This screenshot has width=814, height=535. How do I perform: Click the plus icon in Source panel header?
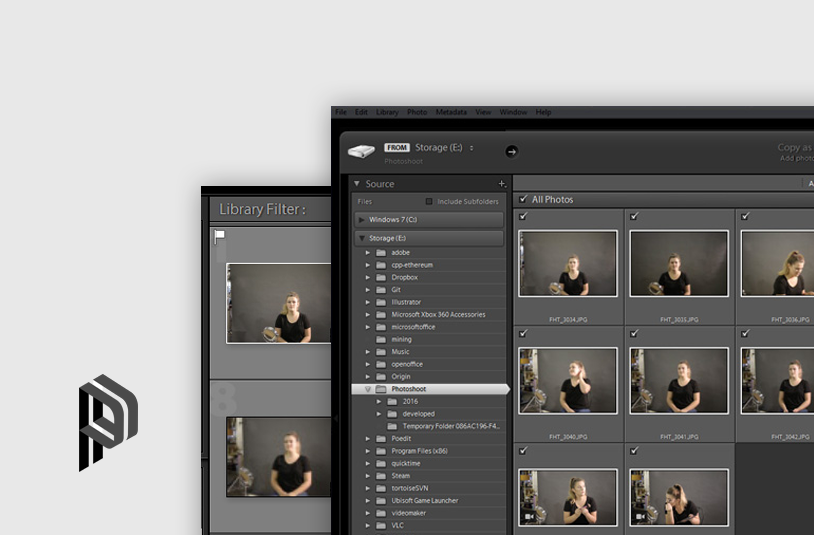click(x=502, y=184)
